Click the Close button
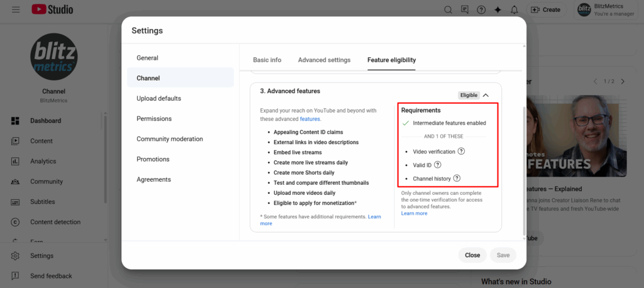Image resolution: width=644 pixels, height=288 pixels. click(472, 255)
